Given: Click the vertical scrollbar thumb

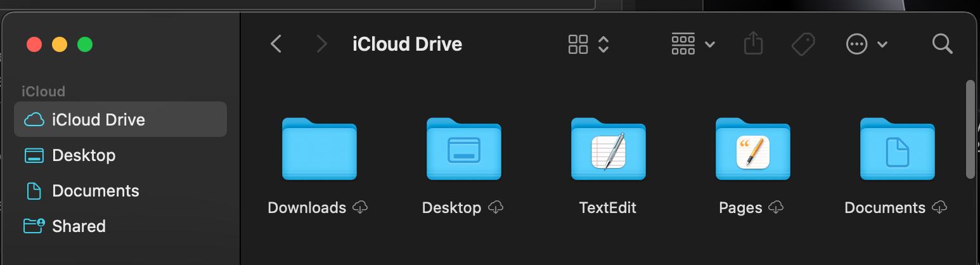Looking at the screenshot, I should [969, 129].
